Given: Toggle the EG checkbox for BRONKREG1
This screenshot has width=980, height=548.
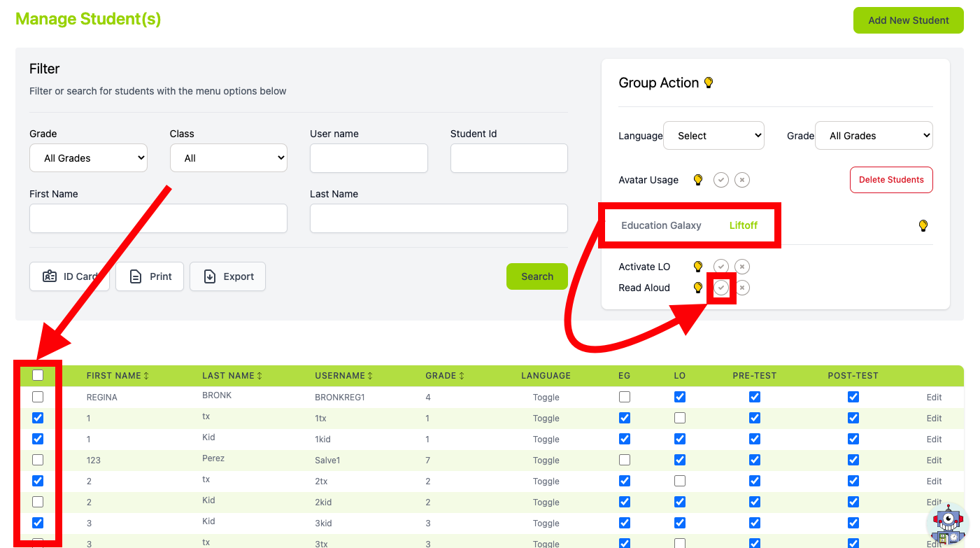Looking at the screenshot, I should (x=625, y=397).
